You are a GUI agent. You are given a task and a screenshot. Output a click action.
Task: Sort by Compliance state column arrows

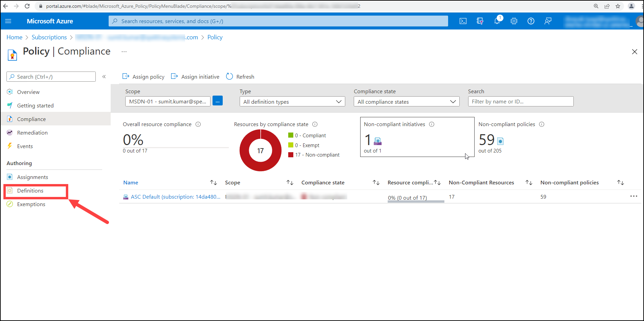376,183
